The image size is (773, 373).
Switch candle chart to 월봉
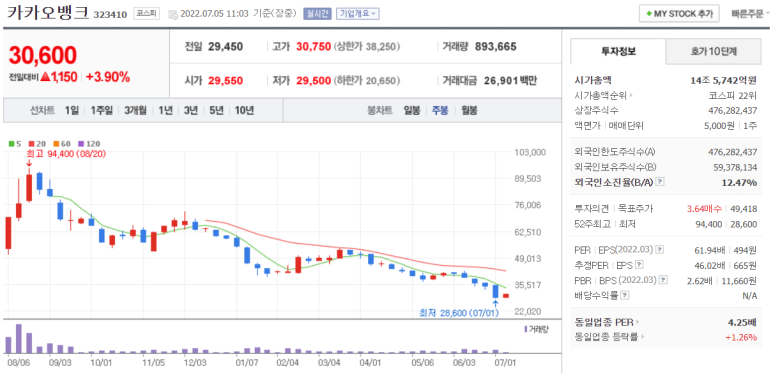click(469, 110)
